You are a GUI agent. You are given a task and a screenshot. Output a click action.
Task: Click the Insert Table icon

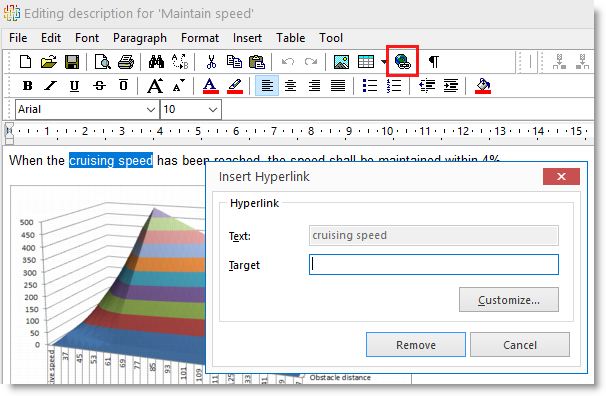[366, 62]
